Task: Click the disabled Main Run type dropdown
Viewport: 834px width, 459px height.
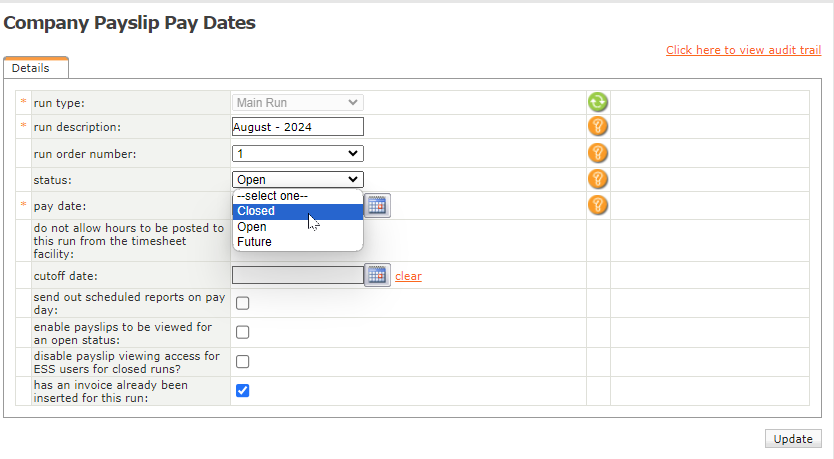Action: tap(297, 102)
